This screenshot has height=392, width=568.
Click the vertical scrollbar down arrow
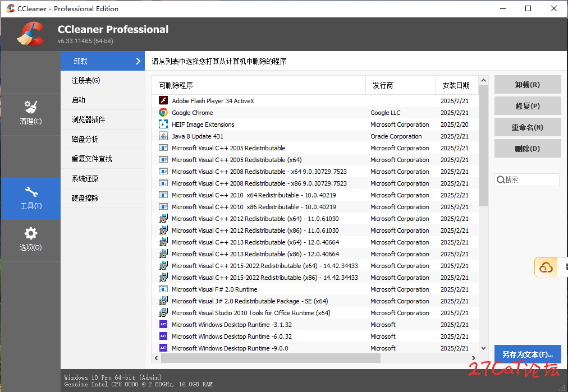coord(483,348)
